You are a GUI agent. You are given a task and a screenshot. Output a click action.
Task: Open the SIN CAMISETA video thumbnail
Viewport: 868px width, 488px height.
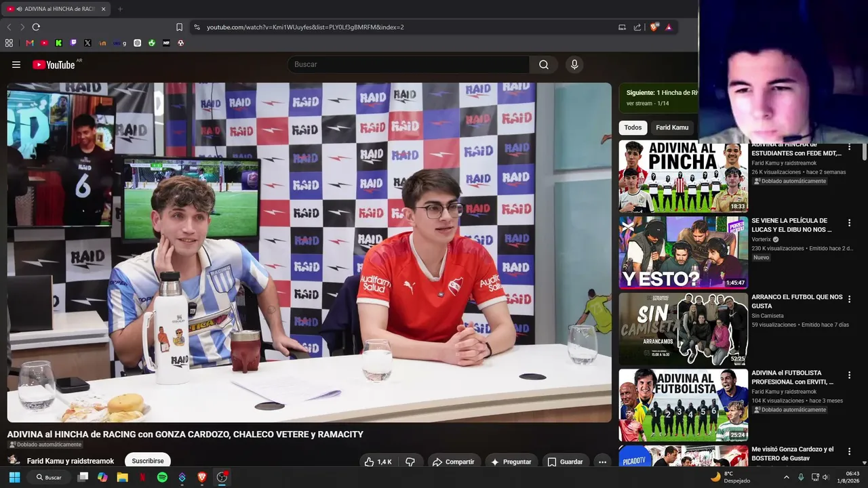pos(684,329)
